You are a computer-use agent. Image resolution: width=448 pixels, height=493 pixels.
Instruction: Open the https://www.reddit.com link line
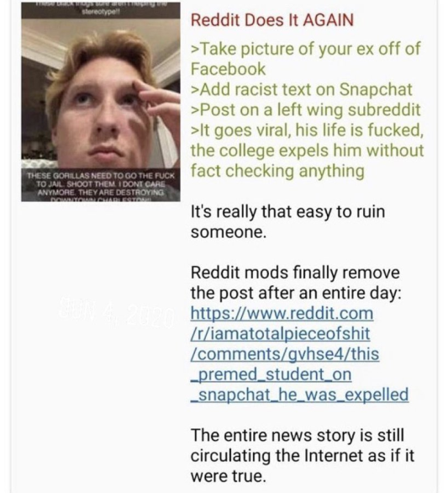coord(282,313)
